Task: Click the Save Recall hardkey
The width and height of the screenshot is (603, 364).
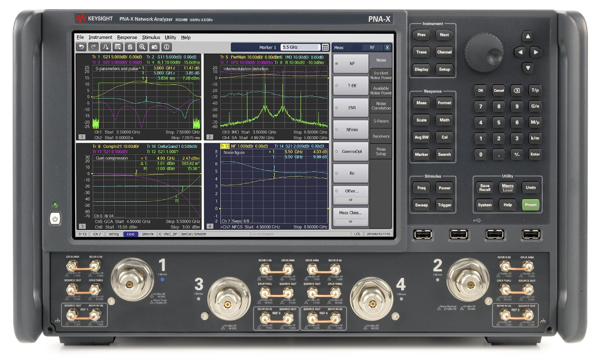Action: (x=485, y=187)
